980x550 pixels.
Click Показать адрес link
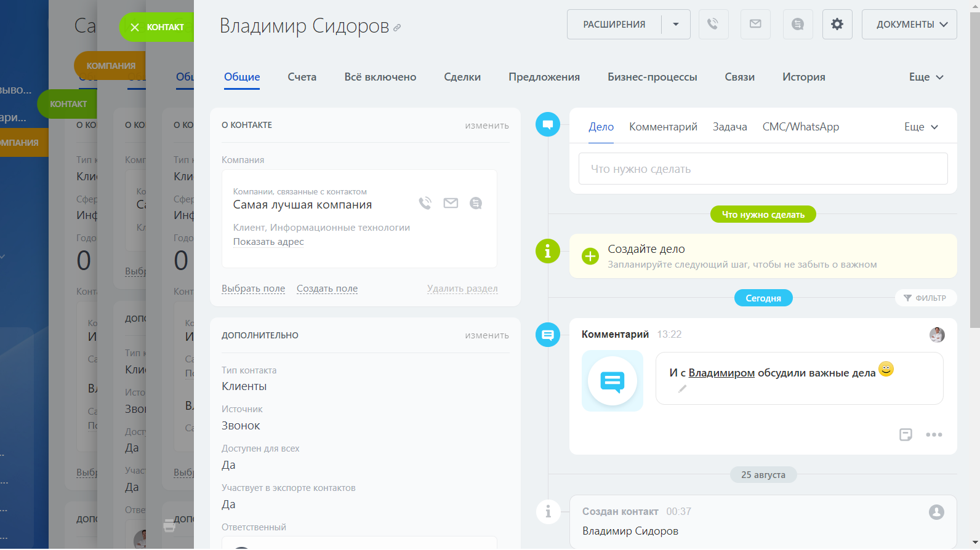268,242
